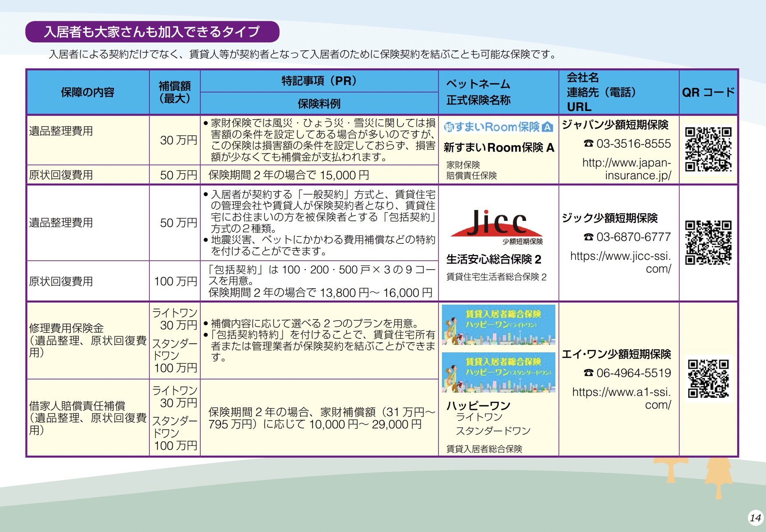Click the 10,000 円〜29,000 円 premium text

(365, 424)
